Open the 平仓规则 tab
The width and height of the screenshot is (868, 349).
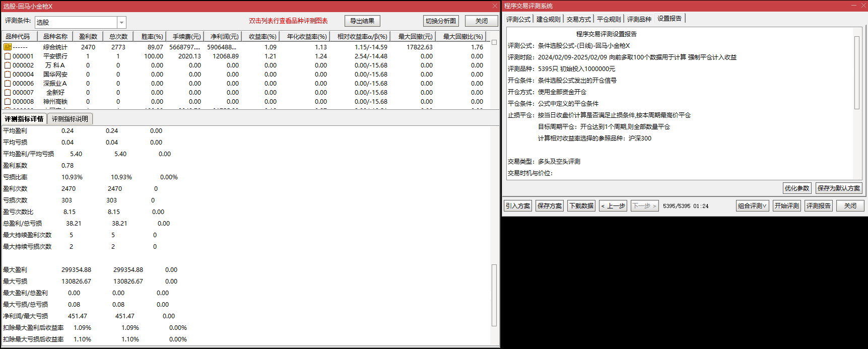click(609, 19)
